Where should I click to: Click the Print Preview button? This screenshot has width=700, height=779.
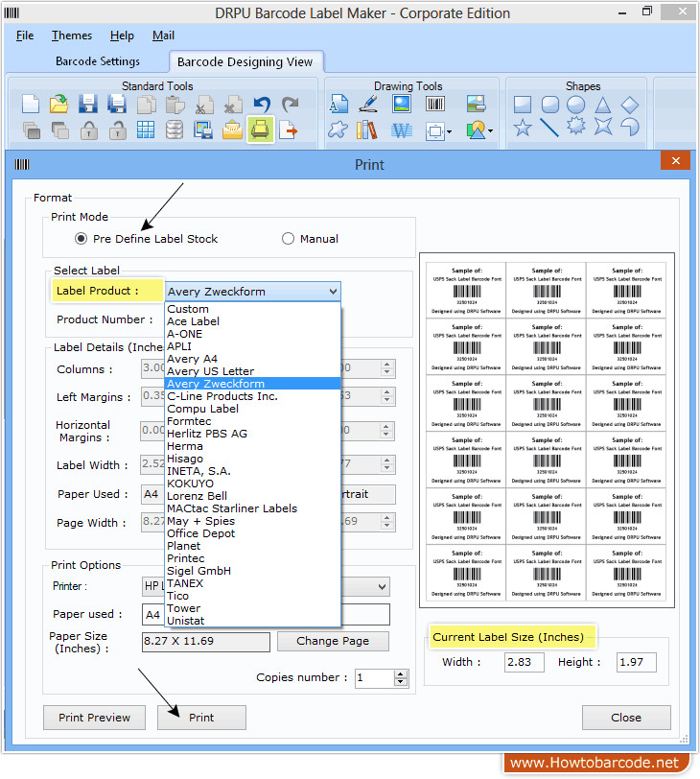tap(94, 718)
